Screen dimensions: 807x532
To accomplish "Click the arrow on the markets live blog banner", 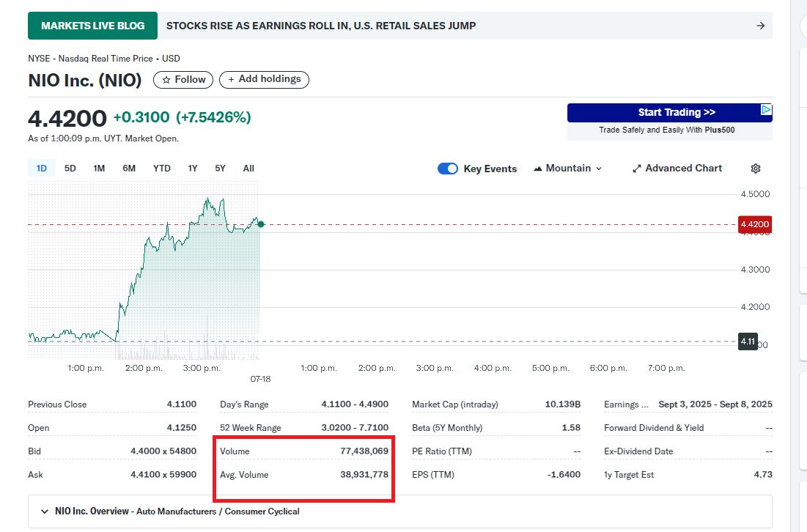I will tap(760, 26).
